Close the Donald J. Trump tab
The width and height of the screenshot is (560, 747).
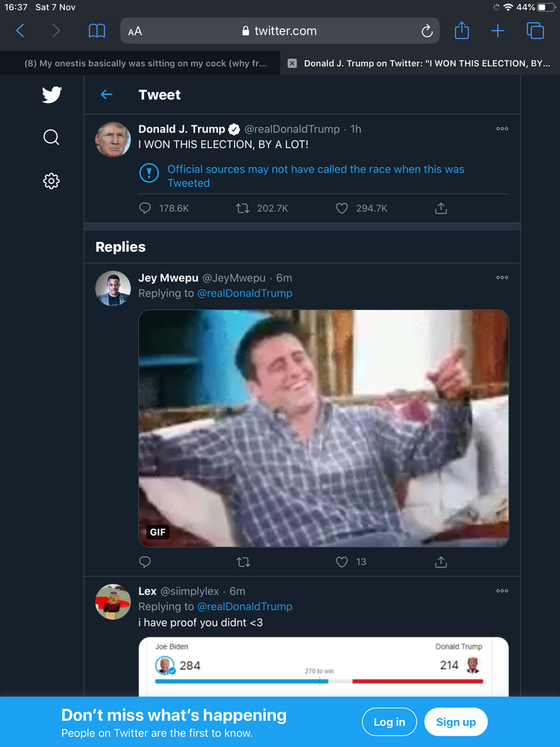[x=292, y=63]
